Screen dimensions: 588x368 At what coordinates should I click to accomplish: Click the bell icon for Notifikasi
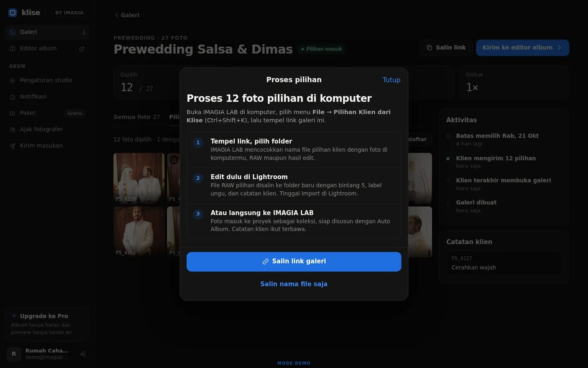[12, 97]
